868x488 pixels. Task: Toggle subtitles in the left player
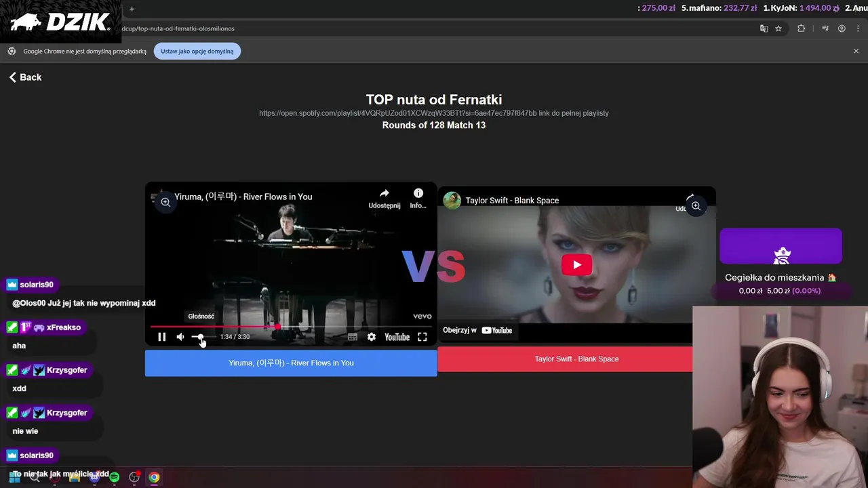(x=353, y=337)
